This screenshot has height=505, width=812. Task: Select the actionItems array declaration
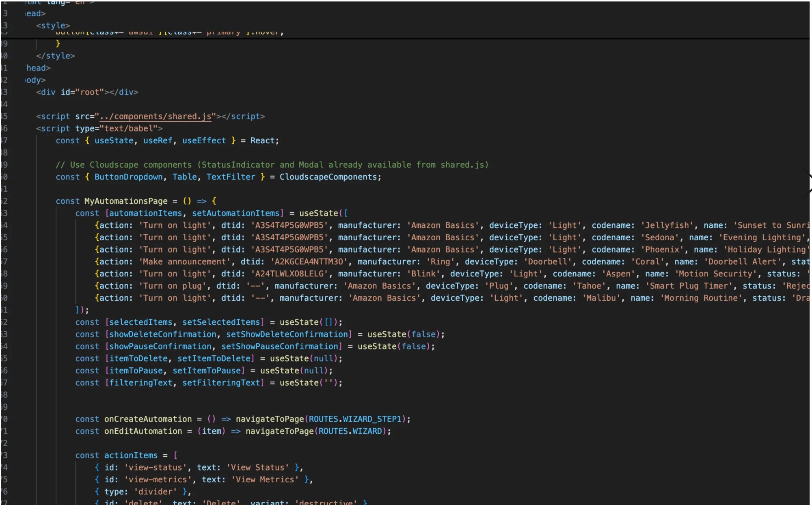131,455
